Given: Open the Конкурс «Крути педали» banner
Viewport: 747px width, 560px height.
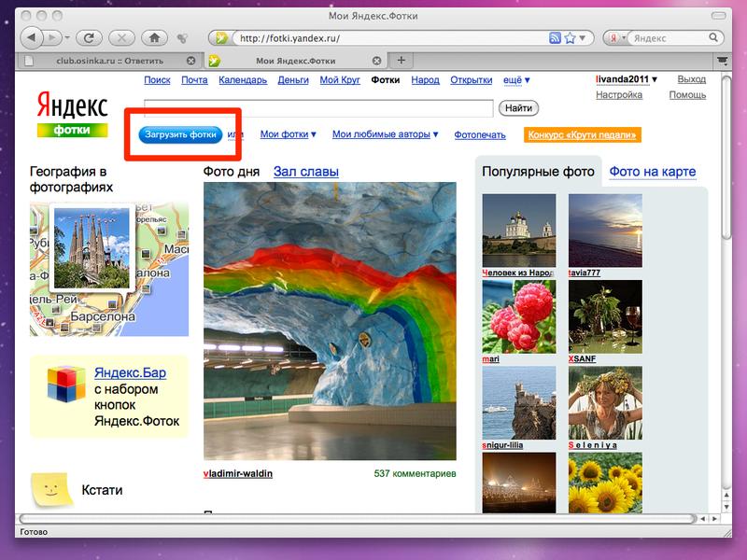Looking at the screenshot, I should pos(582,134).
